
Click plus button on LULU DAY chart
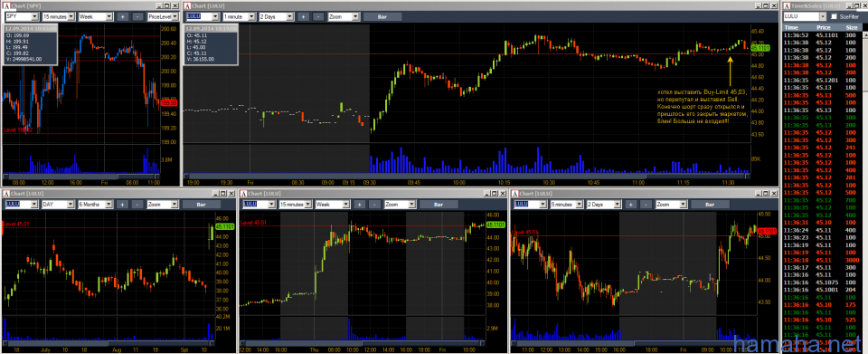pyautogui.click(x=122, y=205)
